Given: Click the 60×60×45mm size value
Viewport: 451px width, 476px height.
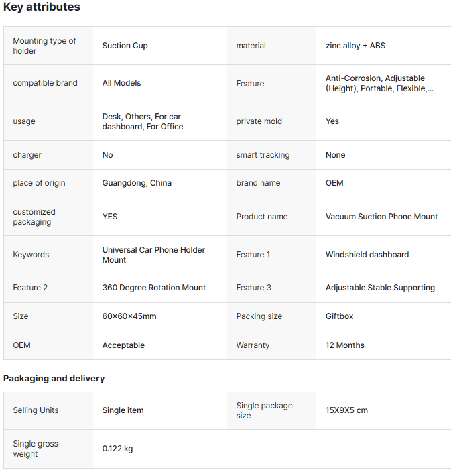Looking at the screenshot, I should (129, 316).
